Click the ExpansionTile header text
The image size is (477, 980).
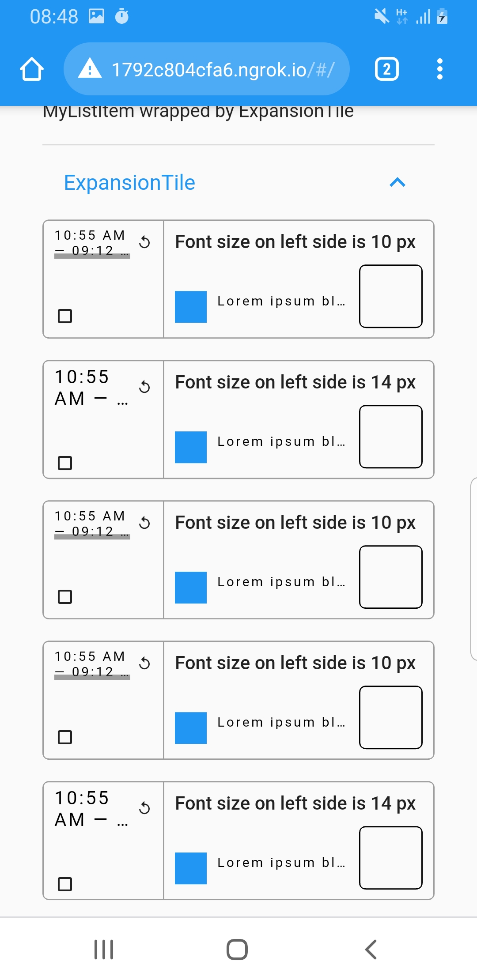(129, 182)
